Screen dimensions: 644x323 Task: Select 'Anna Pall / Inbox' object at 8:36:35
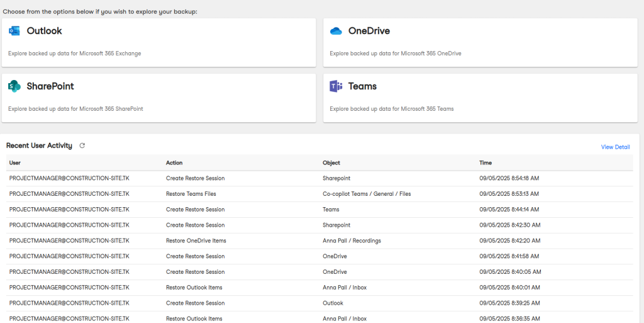point(345,319)
